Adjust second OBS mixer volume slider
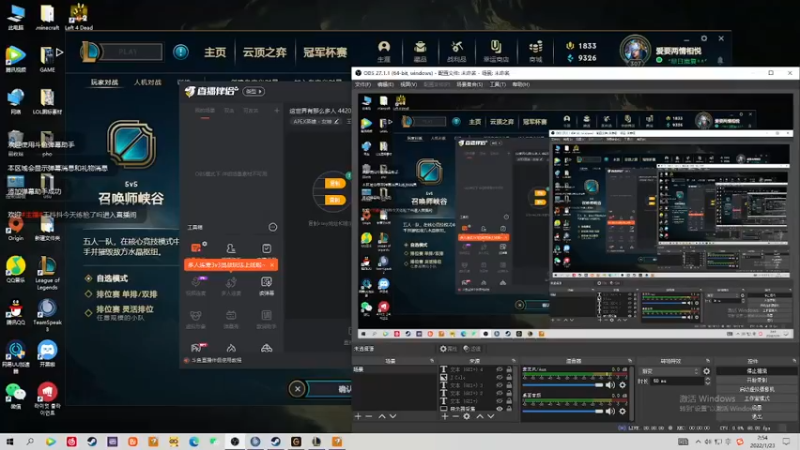The width and height of the screenshot is (800, 450). [x=563, y=411]
